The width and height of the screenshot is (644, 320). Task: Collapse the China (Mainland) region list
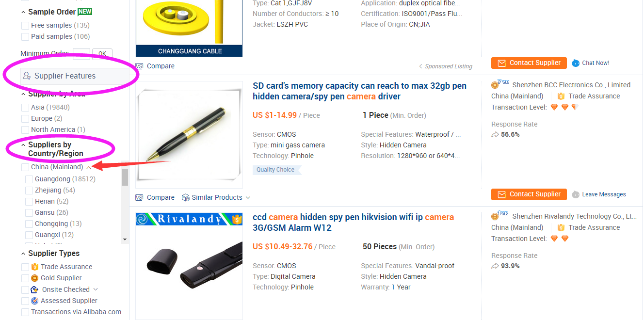[x=89, y=167]
